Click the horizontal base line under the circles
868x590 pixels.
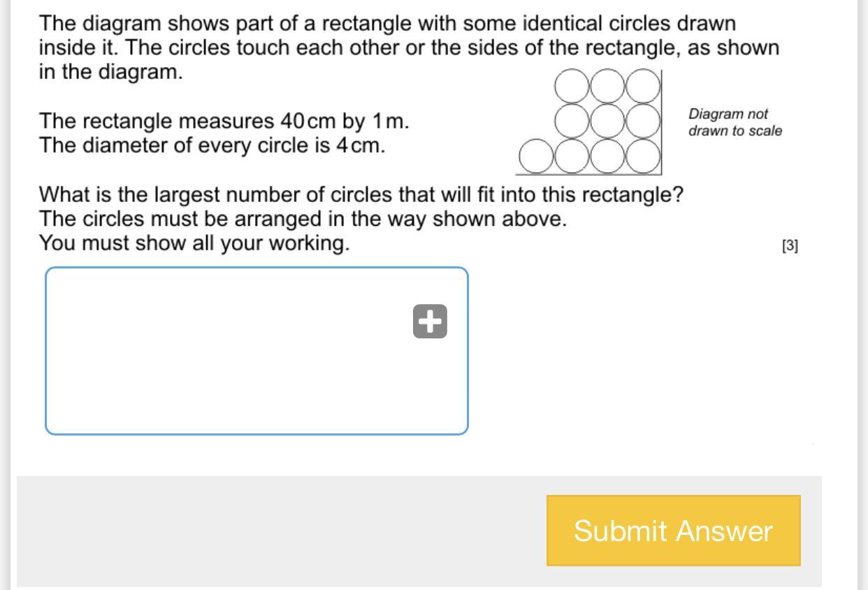588,174
